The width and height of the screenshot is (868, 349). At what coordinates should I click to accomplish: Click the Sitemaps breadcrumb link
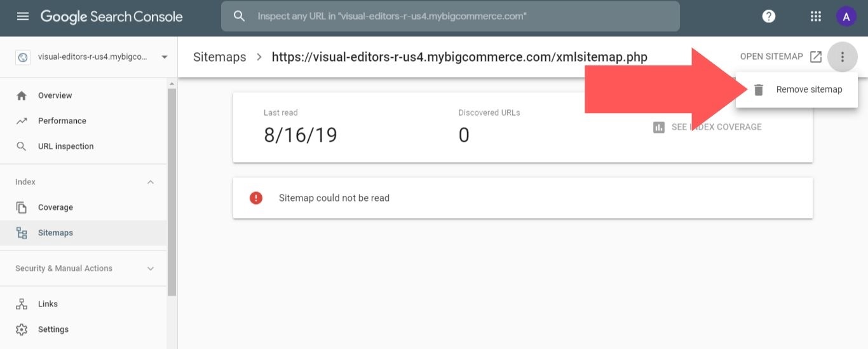(x=219, y=57)
